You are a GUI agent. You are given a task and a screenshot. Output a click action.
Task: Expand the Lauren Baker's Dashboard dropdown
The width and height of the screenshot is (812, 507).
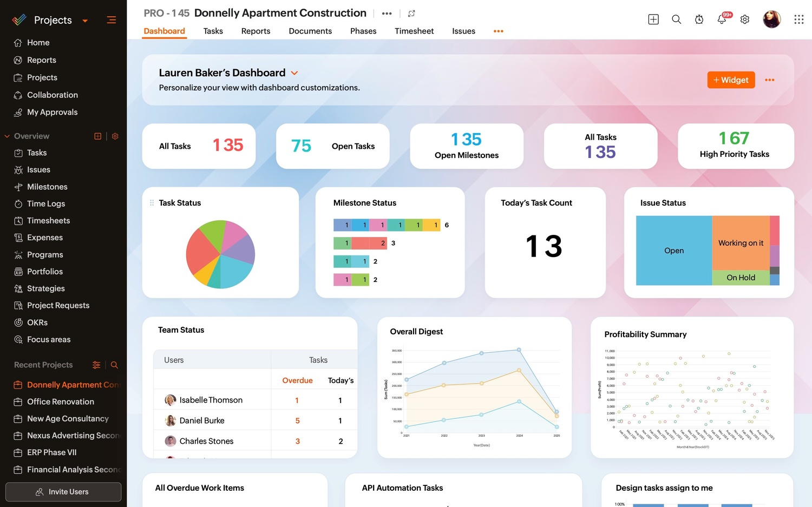[294, 73]
